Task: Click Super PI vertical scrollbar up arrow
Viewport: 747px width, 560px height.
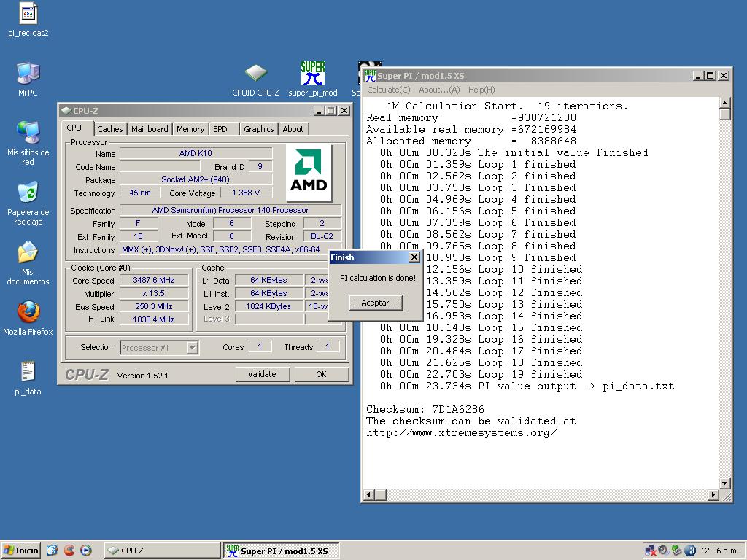Action: [724, 103]
